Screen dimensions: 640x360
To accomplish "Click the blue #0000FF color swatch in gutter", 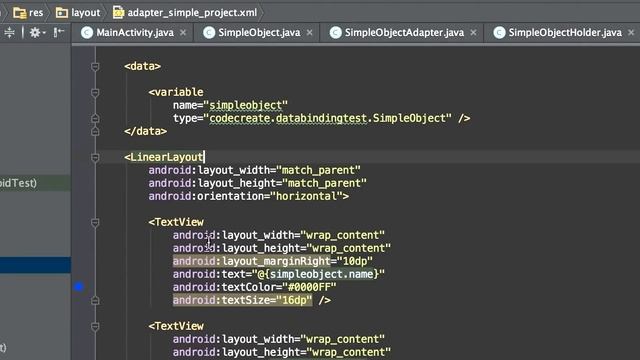I will [79, 287].
